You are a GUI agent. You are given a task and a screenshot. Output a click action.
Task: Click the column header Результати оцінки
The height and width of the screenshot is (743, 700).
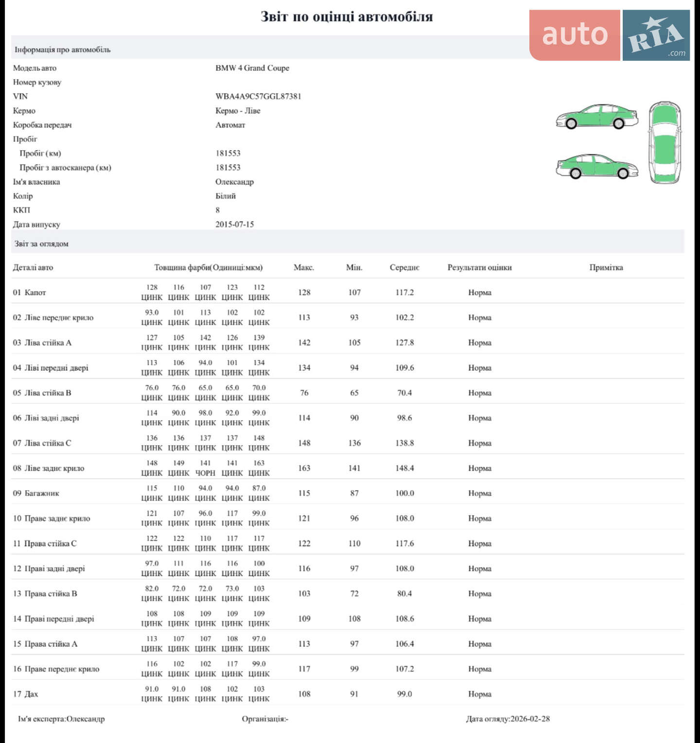(x=480, y=268)
